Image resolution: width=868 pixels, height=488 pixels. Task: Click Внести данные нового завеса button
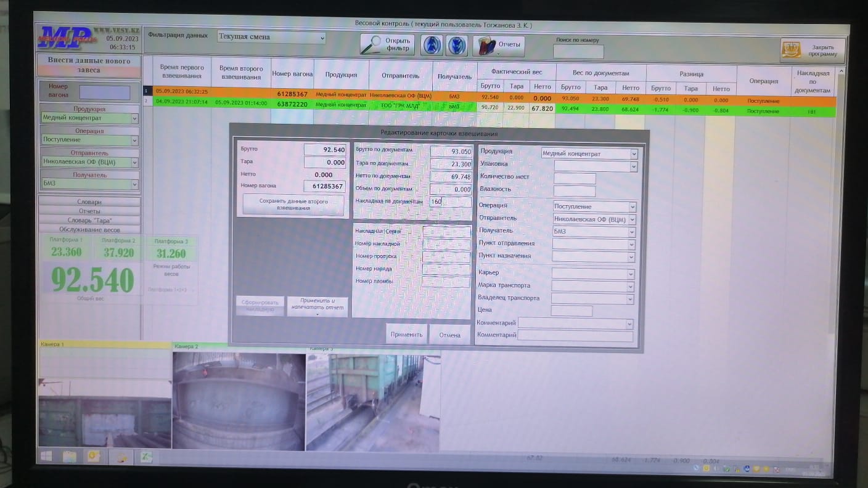point(89,65)
